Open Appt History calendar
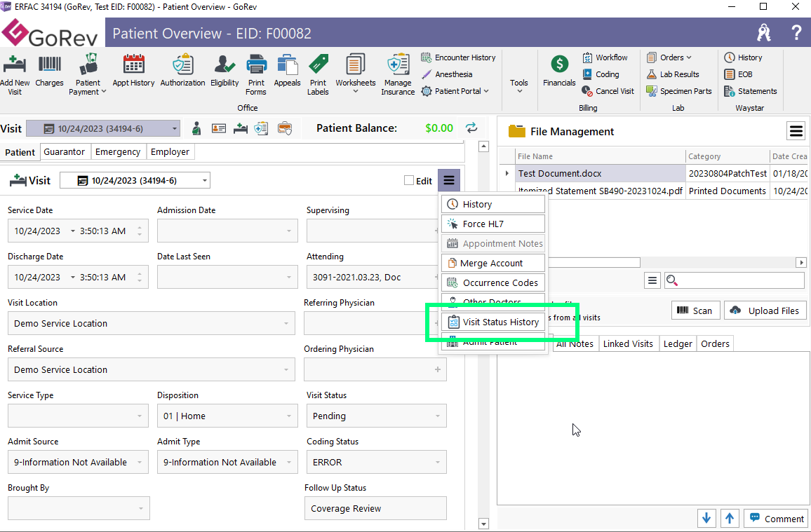This screenshot has width=811, height=532. tap(133, 70)
